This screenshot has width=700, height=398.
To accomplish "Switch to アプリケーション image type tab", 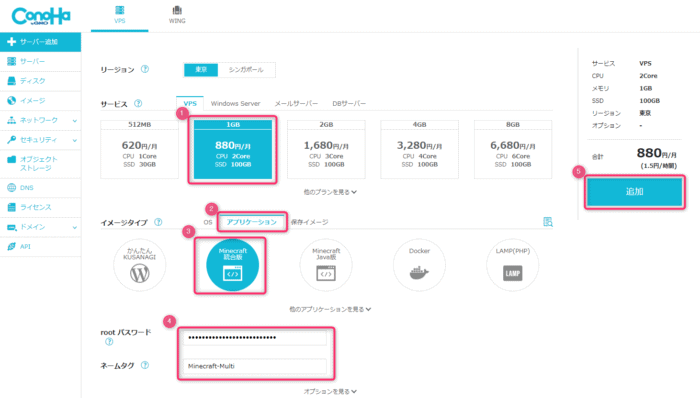I will click(x=251, y=222).
